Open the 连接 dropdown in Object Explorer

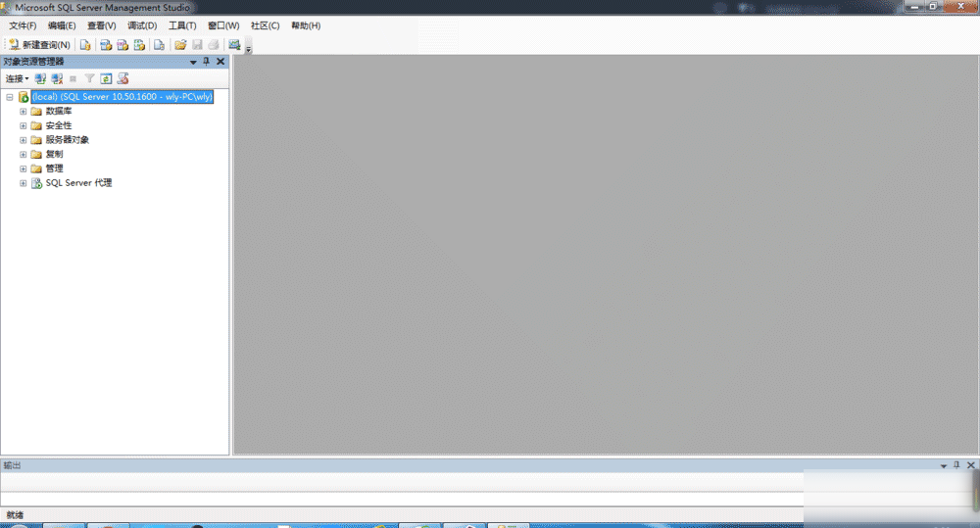pyautogui.click(x=17, y=78)
